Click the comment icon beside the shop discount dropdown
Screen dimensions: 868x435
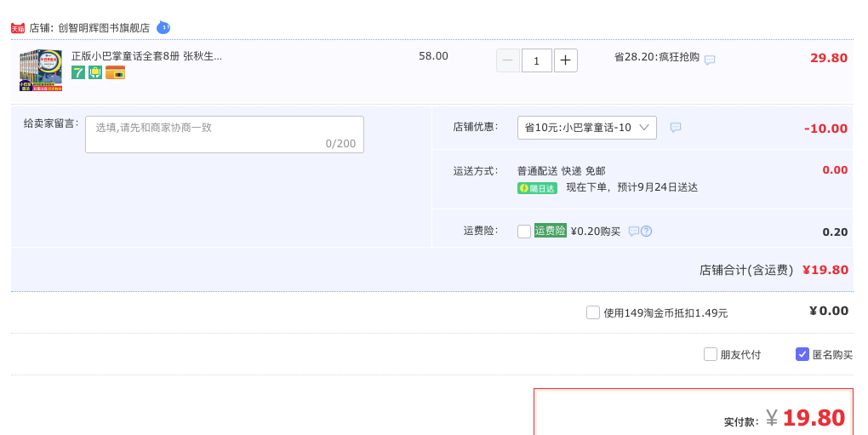pos(676,128)
